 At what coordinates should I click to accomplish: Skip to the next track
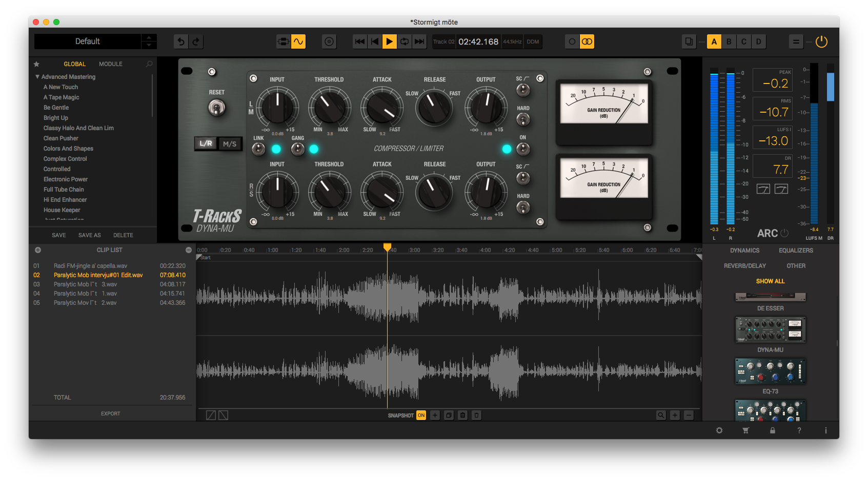(419, 41)
